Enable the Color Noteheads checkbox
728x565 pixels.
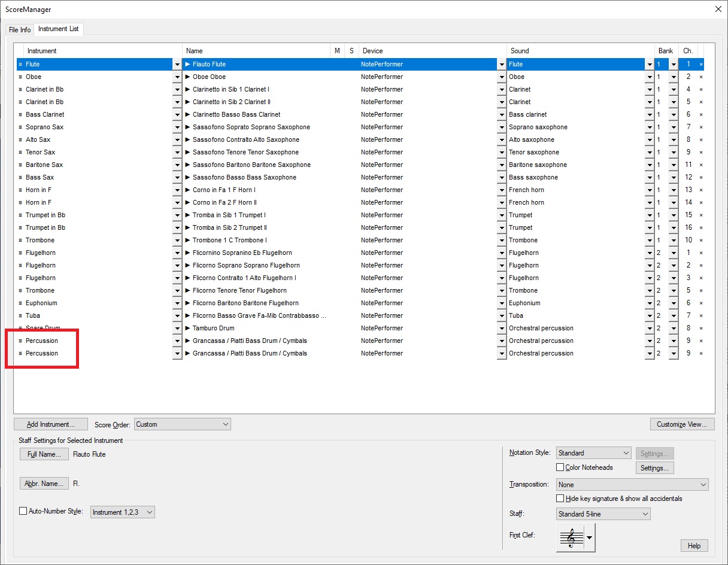click(x=560, y=467)
